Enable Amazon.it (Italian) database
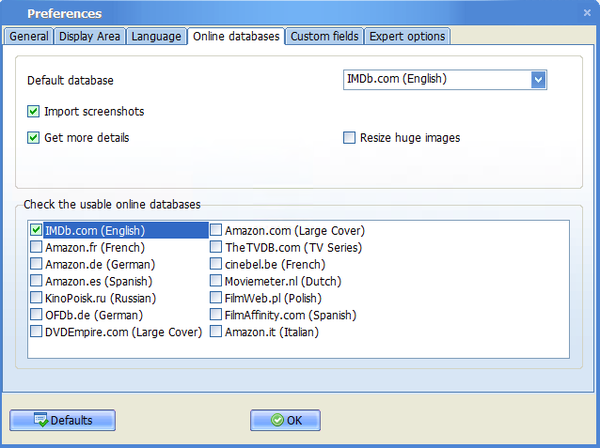600x448 pixels. pos(216,331)
